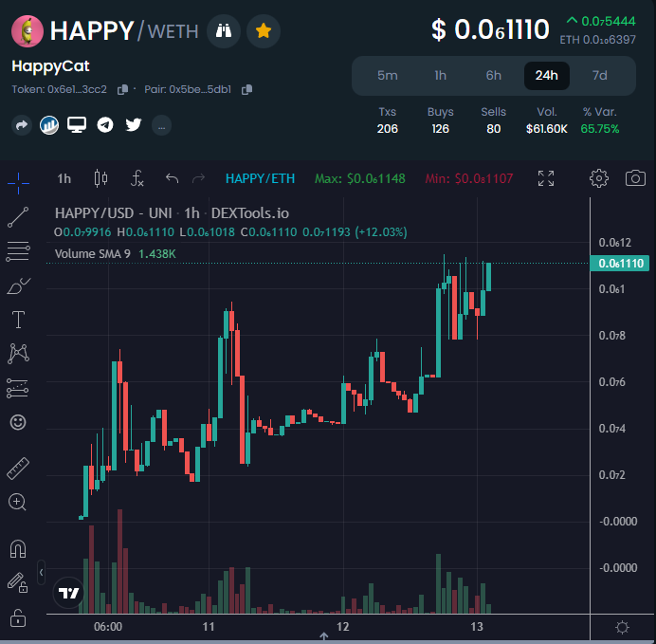Select the ruler measure tool
This screenshot has height=644, width=656.
(18, 468)
